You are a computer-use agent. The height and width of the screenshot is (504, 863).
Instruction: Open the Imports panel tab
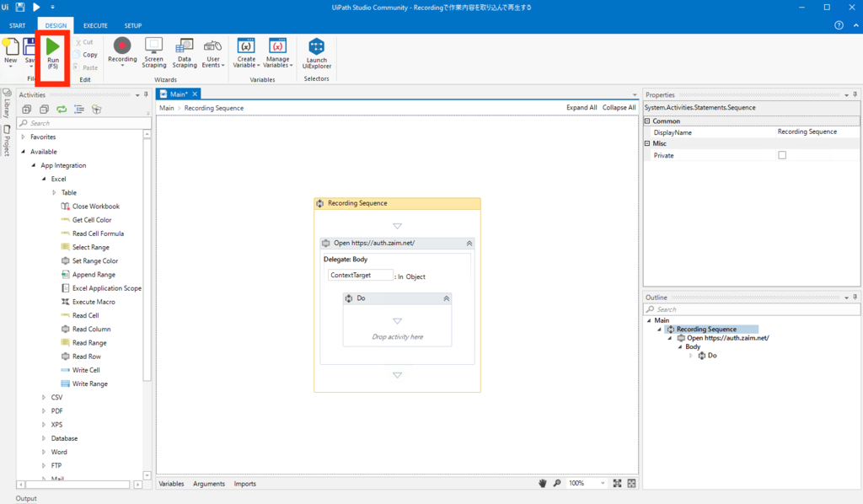coord(245,484)
